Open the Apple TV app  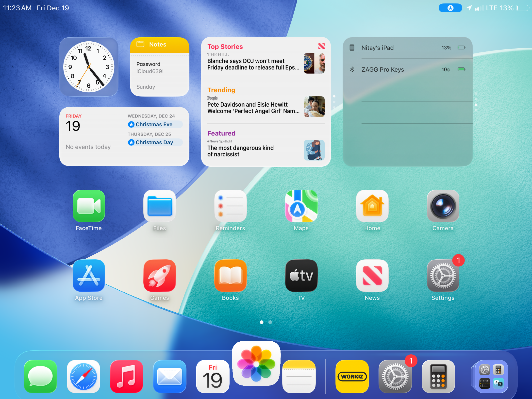pos(301,276)
